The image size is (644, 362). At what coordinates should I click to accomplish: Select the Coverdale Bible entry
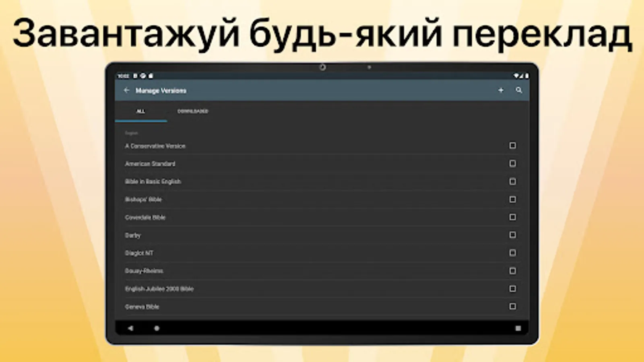click(x=322, y=217)
